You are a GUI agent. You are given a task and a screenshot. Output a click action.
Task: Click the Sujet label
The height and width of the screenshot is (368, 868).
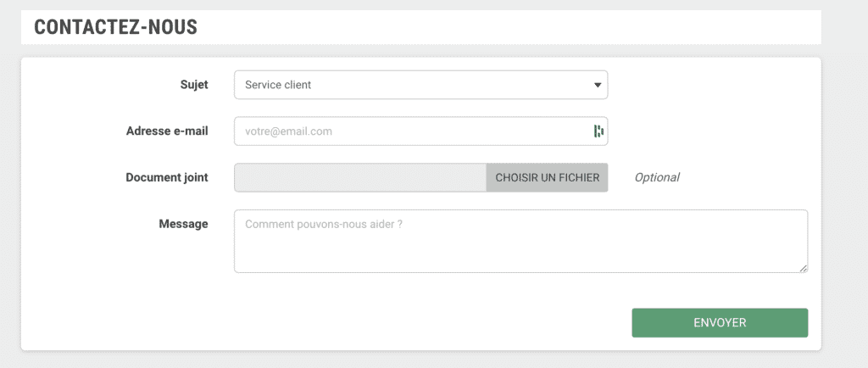click(x=194, y=85)
